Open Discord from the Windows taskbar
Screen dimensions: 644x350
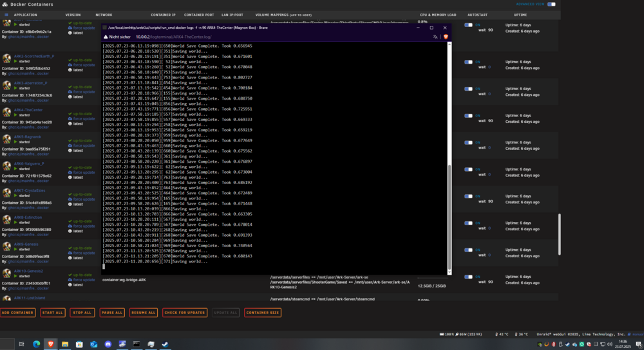pyautogui.click(x=108, y=344)
